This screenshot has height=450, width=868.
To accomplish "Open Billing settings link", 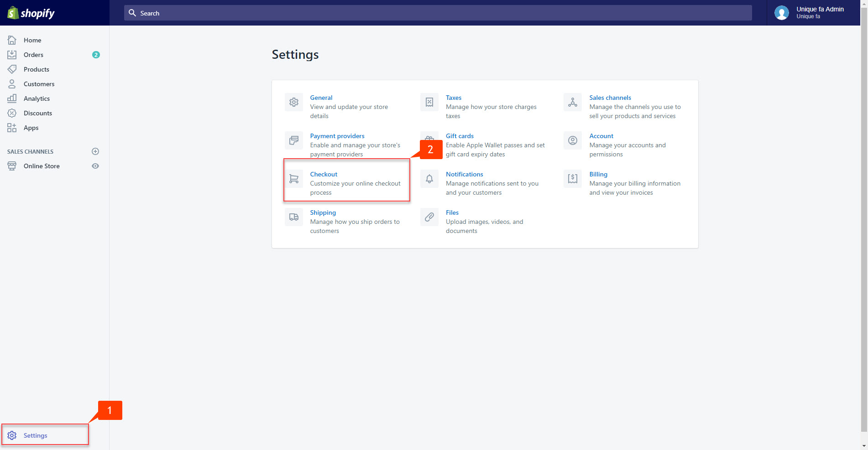I will click(598, 174).
